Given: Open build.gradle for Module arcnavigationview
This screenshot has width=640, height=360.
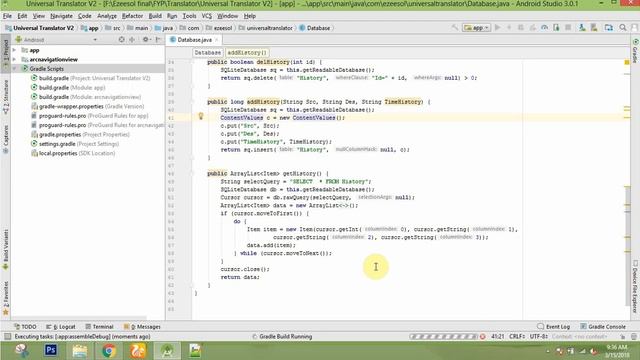Looking at the screenshot, I should pos(86,97).
